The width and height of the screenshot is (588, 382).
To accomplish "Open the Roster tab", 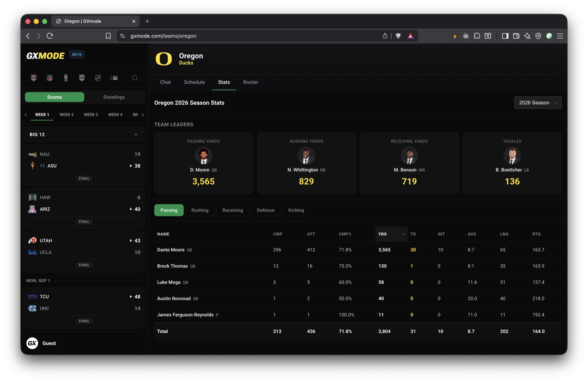I will click(251, 82).
